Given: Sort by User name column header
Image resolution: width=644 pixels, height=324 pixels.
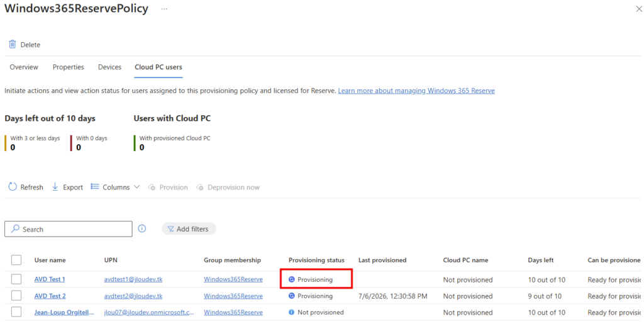Looking at the screenshot, I should (50, 260).
